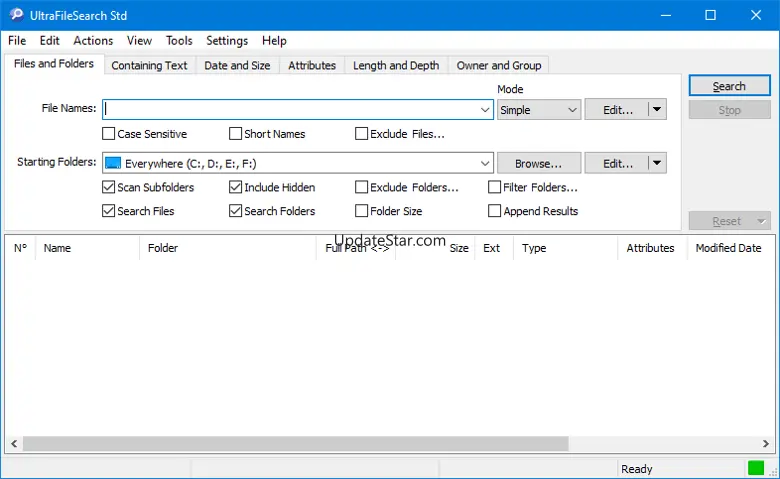Open the Owner and Group tab

coord(499,66)
